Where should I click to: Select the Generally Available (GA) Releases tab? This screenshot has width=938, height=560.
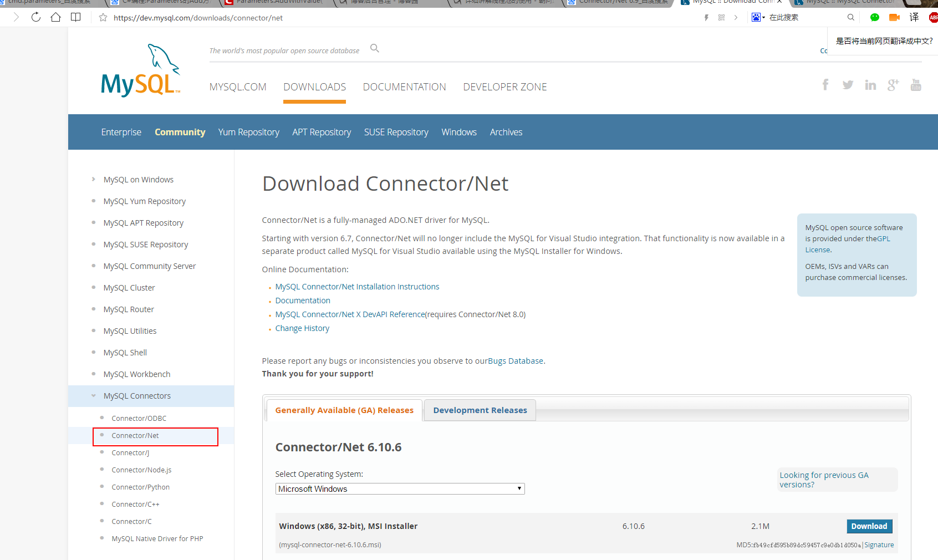pos(344,410)
